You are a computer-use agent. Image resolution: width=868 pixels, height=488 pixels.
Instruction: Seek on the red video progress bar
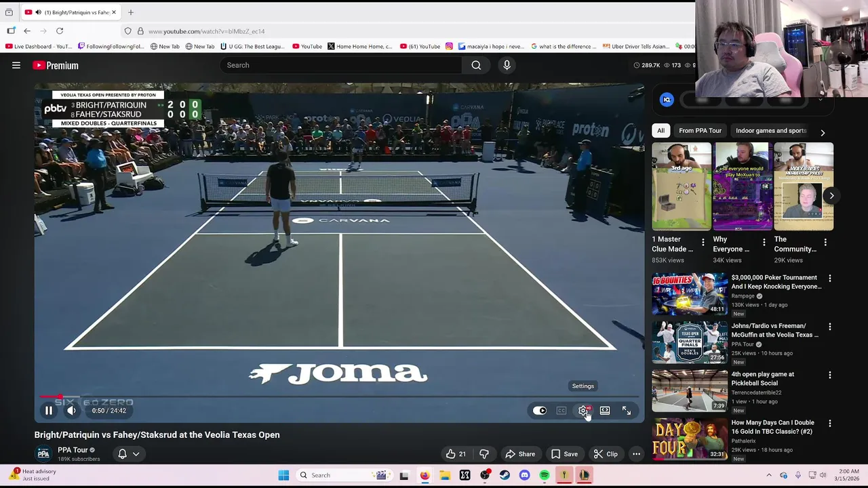(x=339, y=397)
